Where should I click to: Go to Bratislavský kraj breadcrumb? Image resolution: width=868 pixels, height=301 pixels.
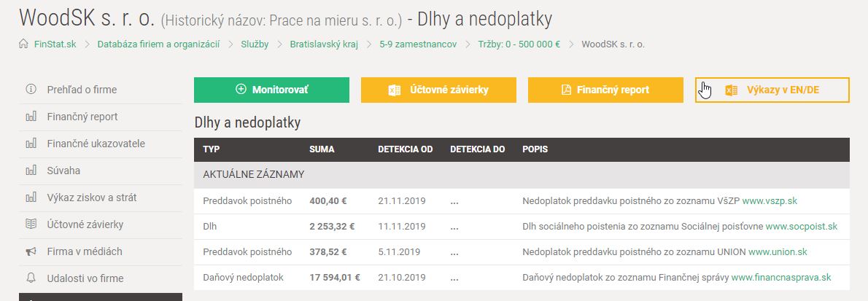tap(324, 44)
